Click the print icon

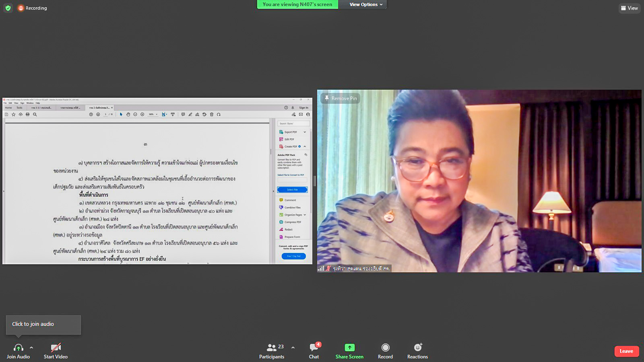27,115
